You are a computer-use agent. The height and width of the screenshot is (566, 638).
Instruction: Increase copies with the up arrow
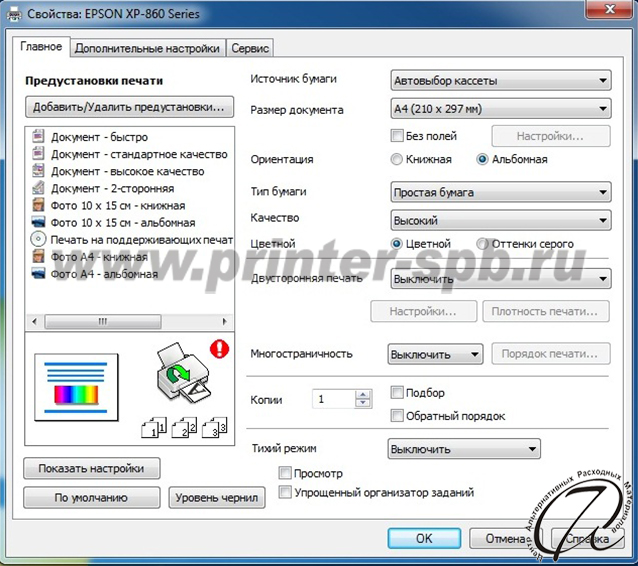363,394
